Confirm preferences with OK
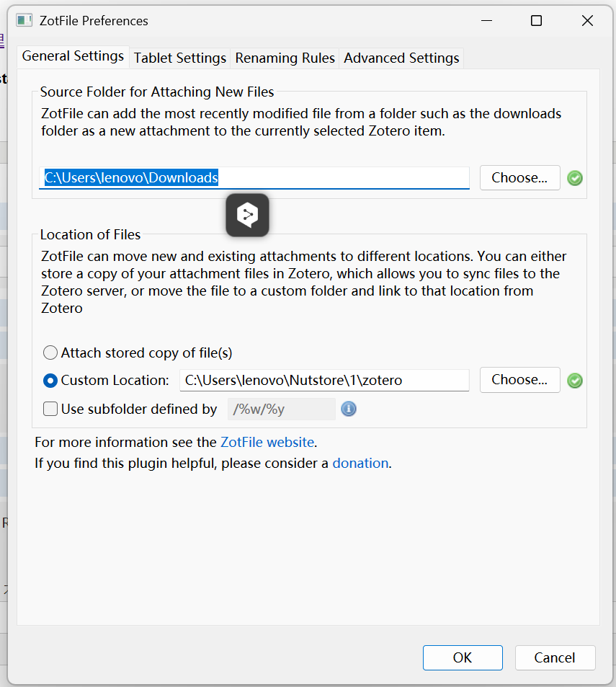Image resolution: width=616 pixels, height=687 pixels. (x=463, y=657)
